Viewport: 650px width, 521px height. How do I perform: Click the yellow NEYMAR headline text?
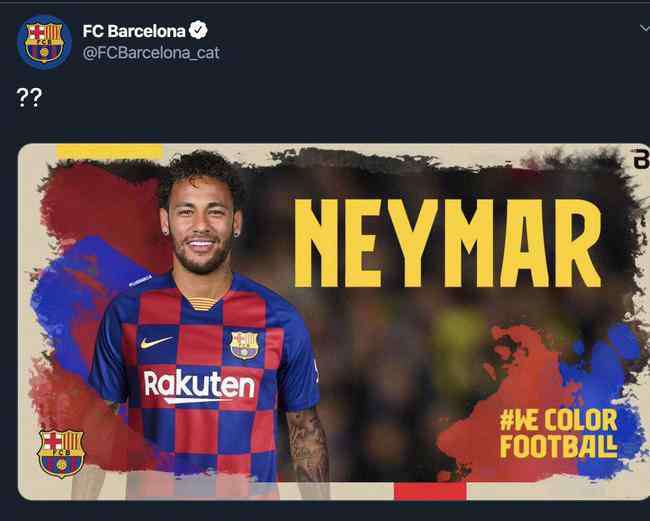[x=448, y=243]
